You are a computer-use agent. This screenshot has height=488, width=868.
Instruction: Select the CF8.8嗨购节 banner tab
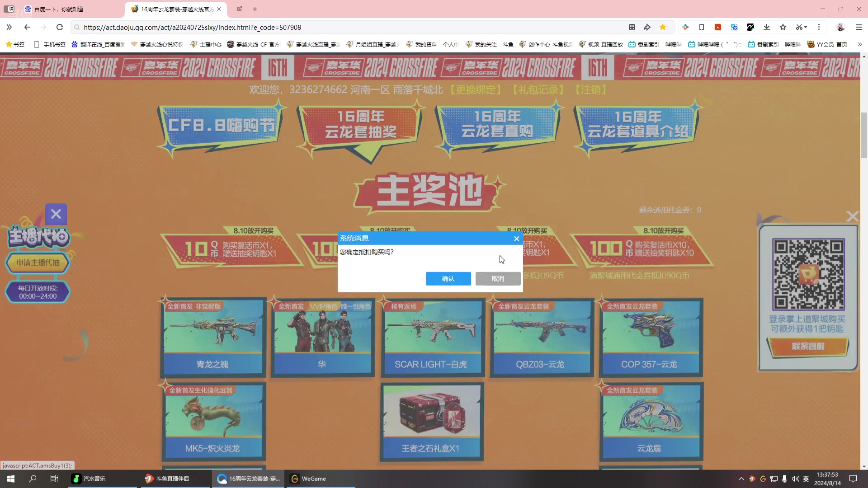pyautogui.click(x=221, y=127)
